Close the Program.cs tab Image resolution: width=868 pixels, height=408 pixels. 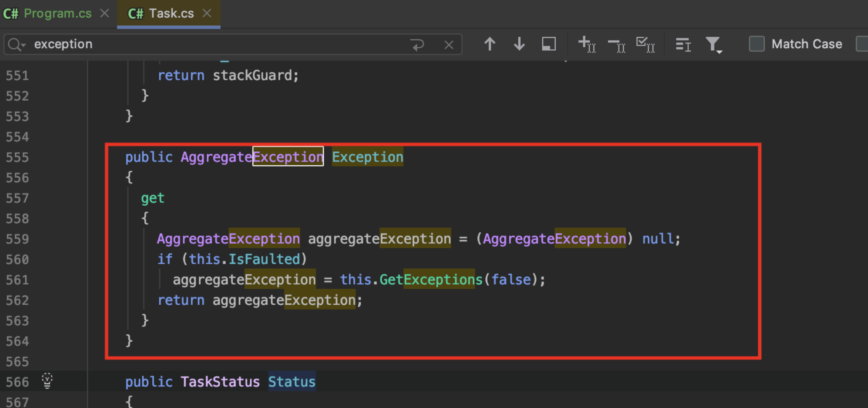[105, 13]
